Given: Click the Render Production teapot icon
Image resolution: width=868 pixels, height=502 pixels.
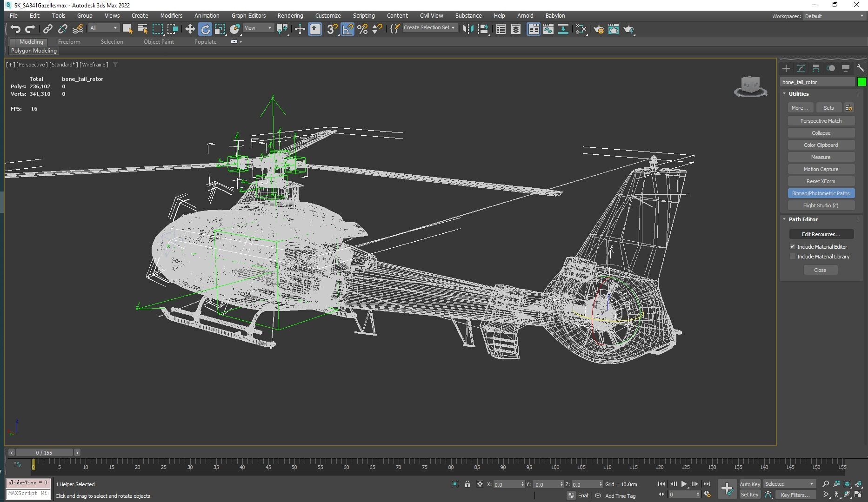Looking at the screenshot, I should 629,29.
